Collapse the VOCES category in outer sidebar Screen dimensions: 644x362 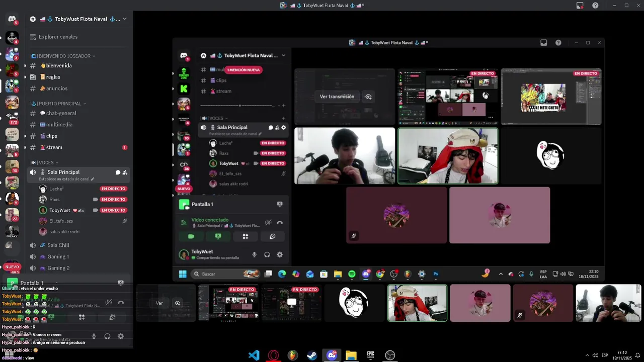(x=44, y=162)
